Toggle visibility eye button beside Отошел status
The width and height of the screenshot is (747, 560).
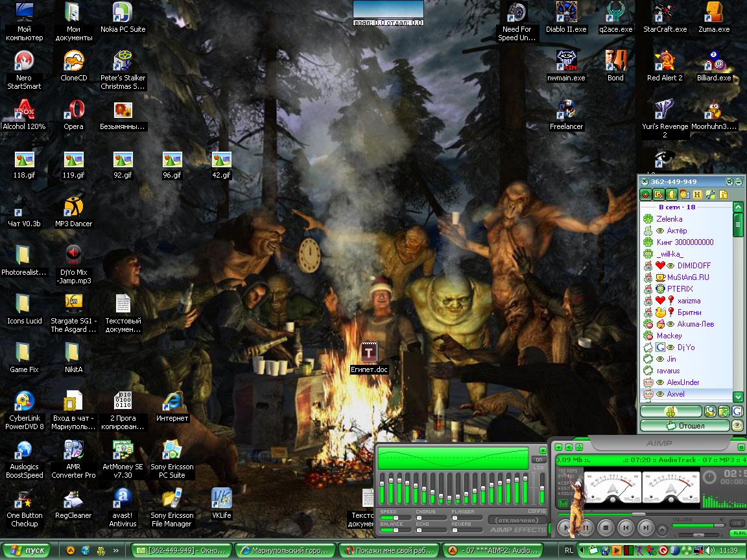(737, 426)
